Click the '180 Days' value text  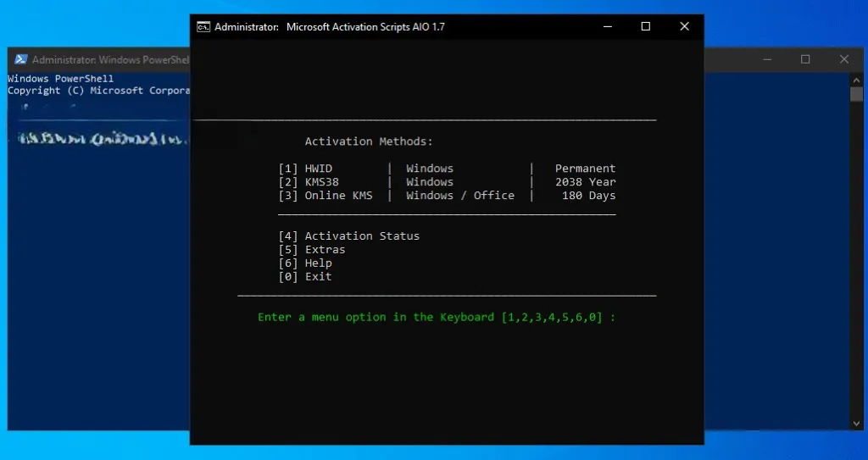[588, 196]
